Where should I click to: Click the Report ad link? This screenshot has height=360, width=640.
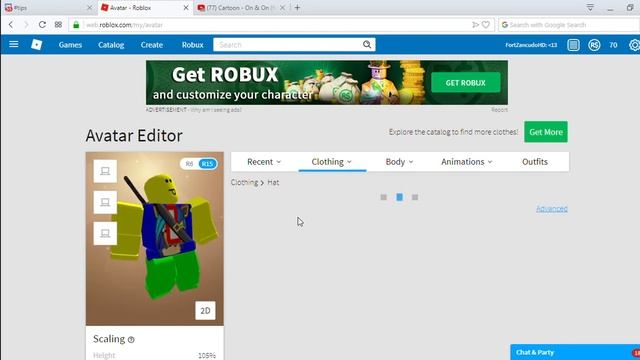[500, 110]
